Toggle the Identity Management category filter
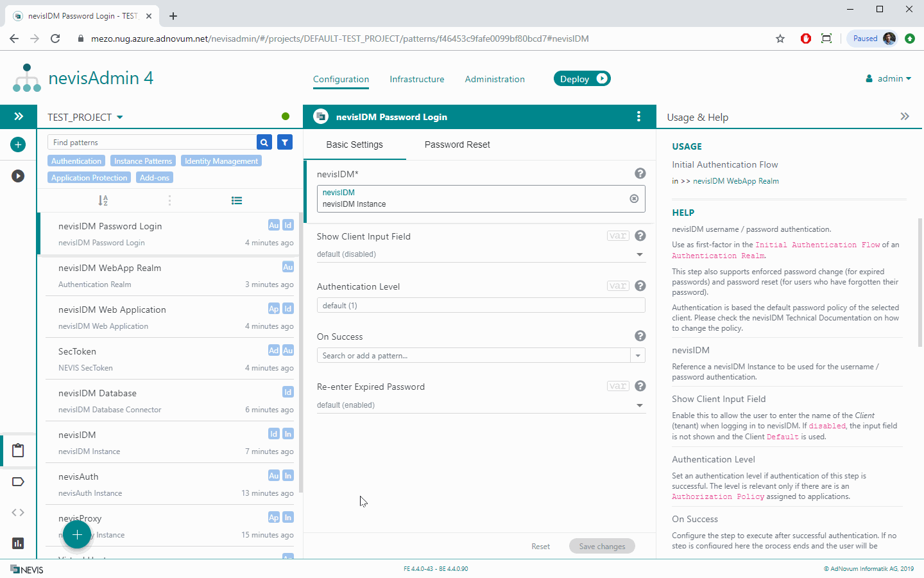Viewport: 924px width, 578px height. pos(221,161)
